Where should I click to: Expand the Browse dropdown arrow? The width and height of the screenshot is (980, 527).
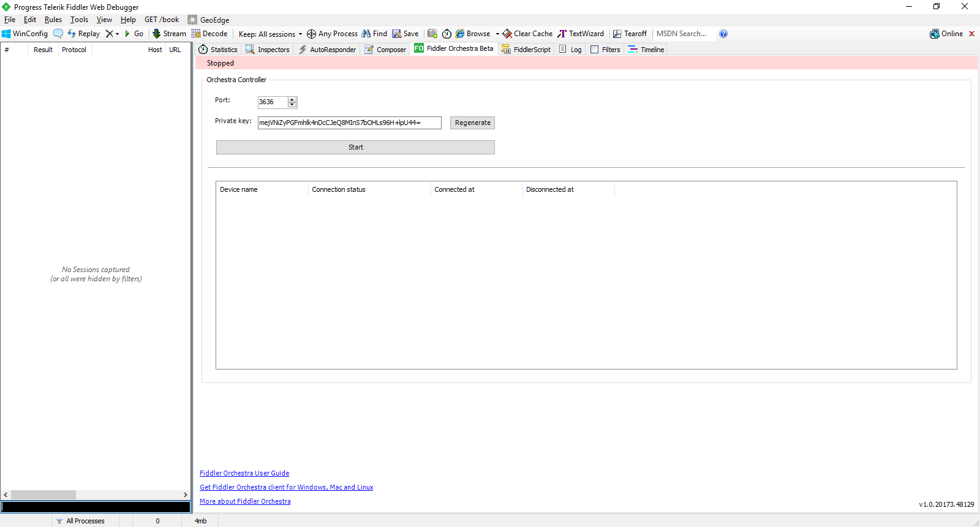coord(497,34)
